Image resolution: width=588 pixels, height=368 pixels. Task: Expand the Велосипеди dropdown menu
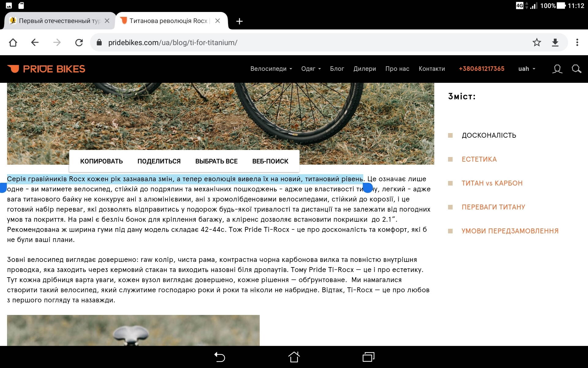[x=271, y=69]
